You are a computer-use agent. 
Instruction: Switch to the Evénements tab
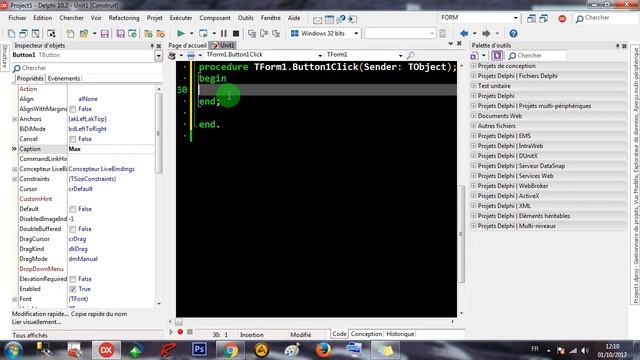(x=64, y=78)
